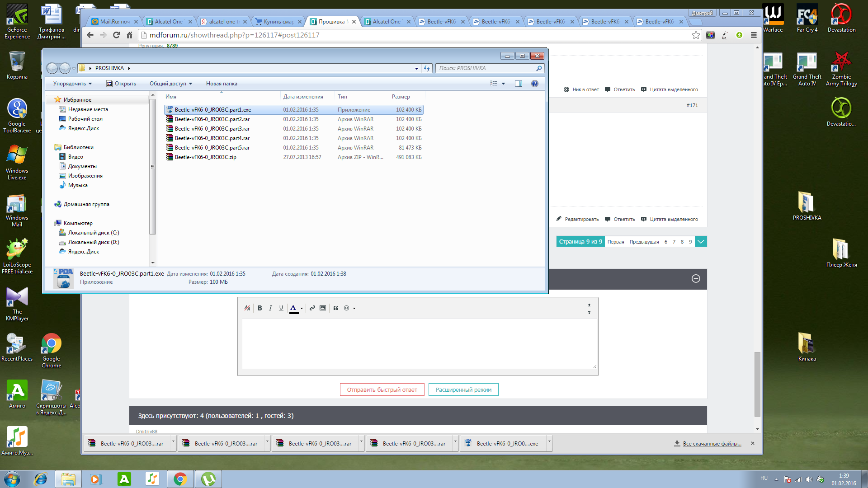Expand the Упорядочить dropdown menu
The width and height of the screenshot is (868, 488).
[72, 84]
